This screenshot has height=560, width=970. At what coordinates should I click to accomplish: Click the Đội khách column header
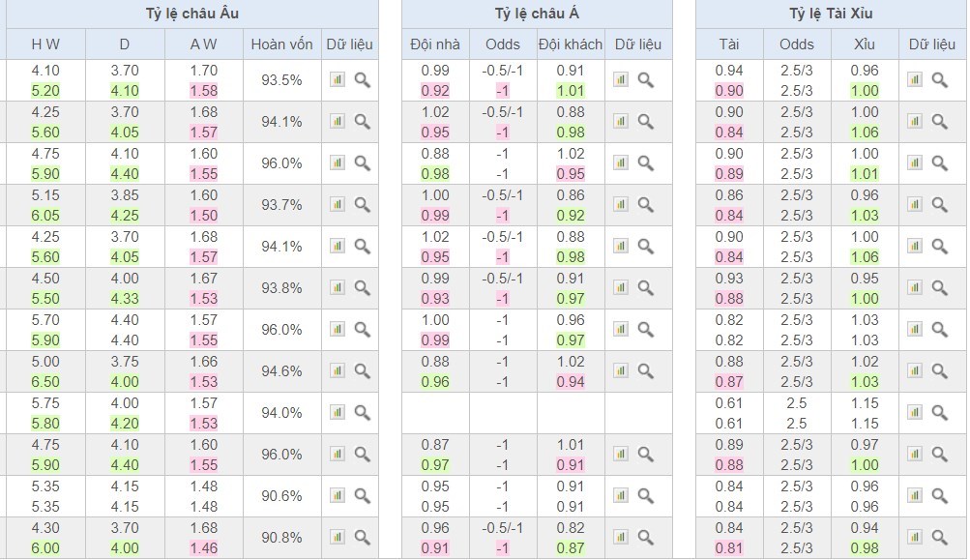click(570, 44)
